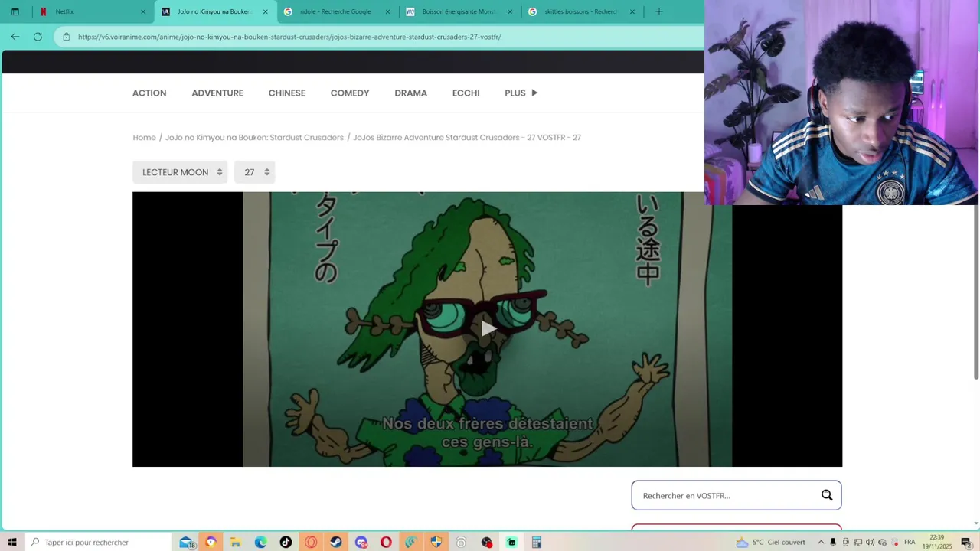Image resolution: width=980 pixels, height=551 pixels.
Task: Open a new browser tab
Action: pos(659,11)
